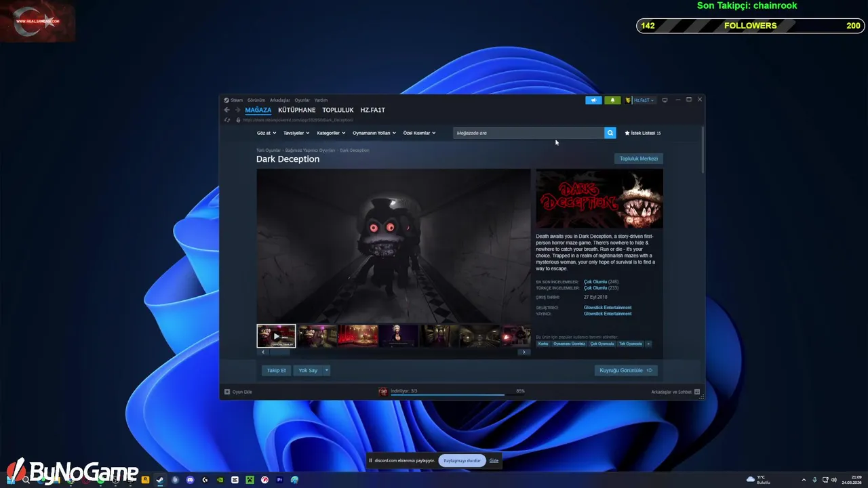This screenshot has width=868, height=488.
Task: Switch to the KÜTÜPHANE tab
Action: click(x=296, y=110)
